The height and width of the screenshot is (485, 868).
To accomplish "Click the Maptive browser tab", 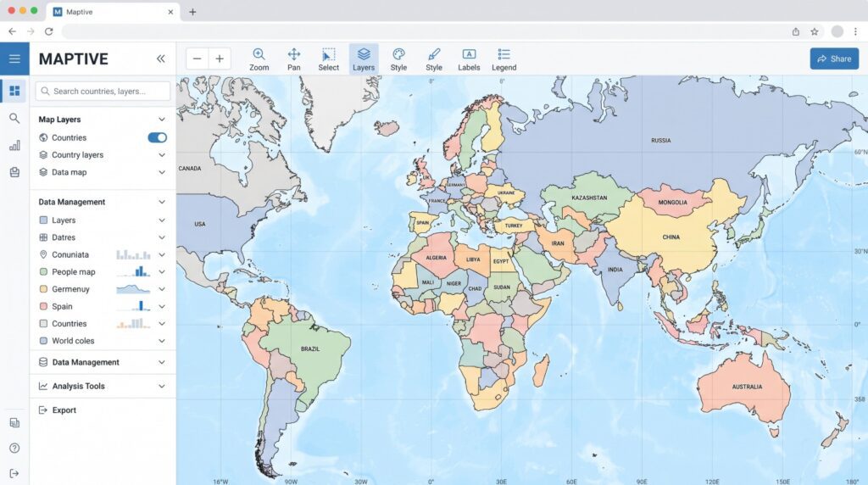I will (113, 12).
